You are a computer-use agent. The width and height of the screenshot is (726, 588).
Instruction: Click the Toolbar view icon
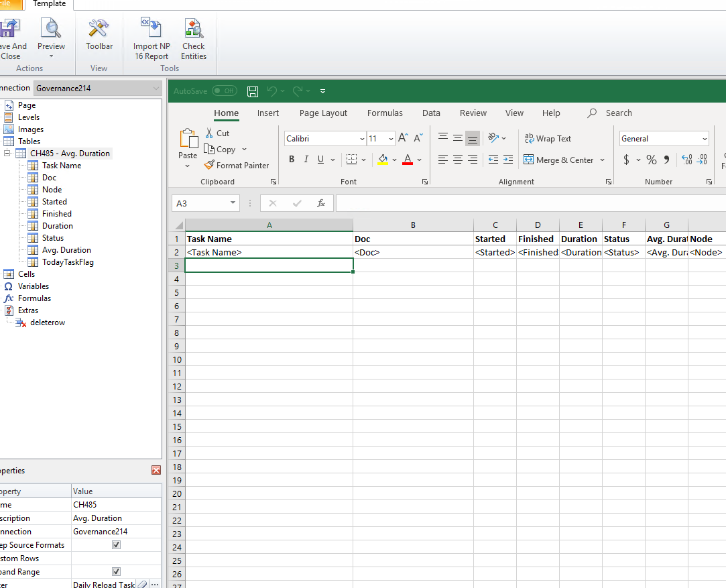[x=99, y=30]
